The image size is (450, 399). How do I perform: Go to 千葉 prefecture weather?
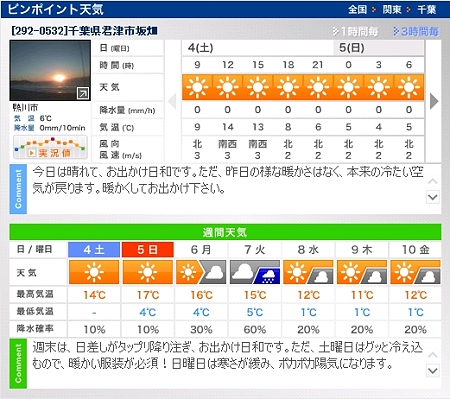(427, 9)
